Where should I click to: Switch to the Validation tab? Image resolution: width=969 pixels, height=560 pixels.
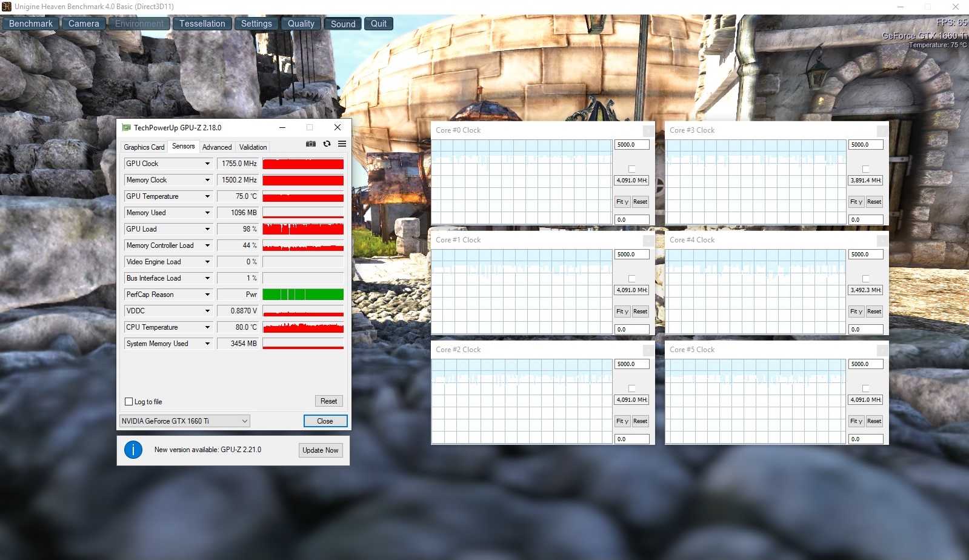253,147
